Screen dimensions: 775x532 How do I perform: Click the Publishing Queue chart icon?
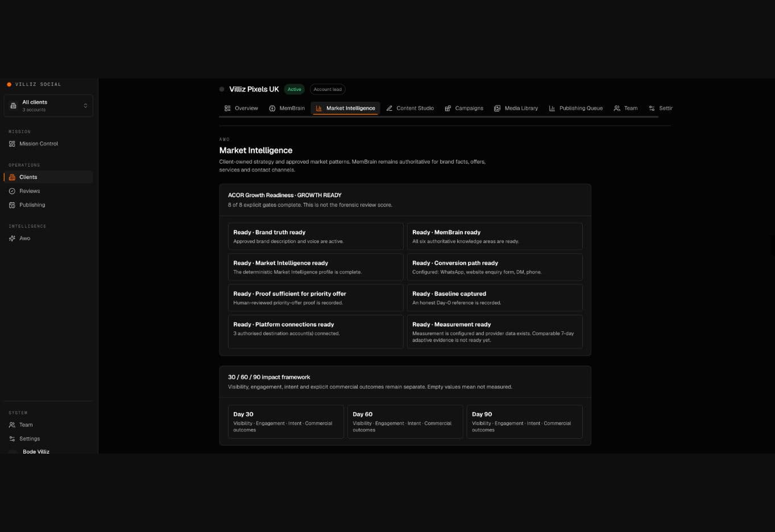coord(552,108)
